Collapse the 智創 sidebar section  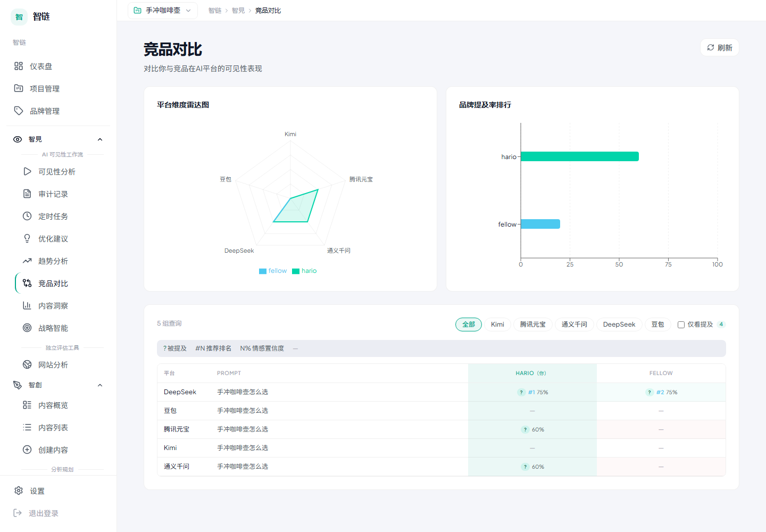pos(100,385)
